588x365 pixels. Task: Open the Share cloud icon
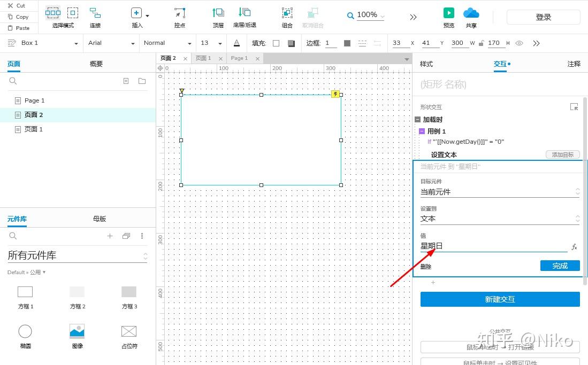click(471, 13)
